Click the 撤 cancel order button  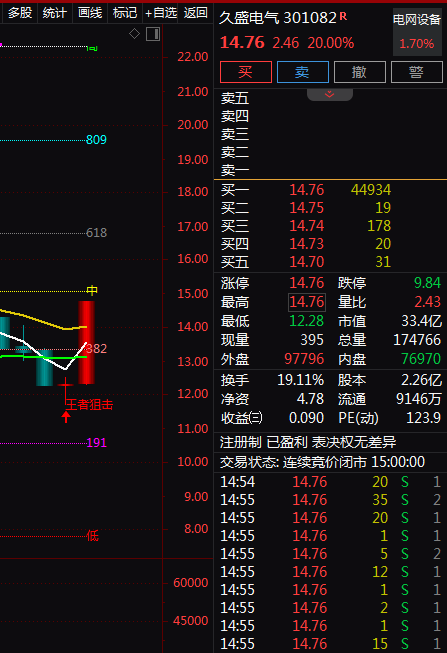(x=360, y=72)
